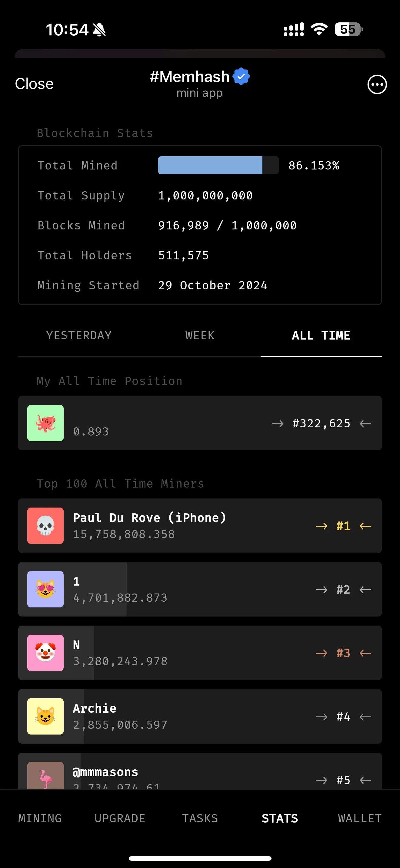This screenshot has height=868, width=400.
Task: Open the UPGRADE section in bottom navigation
Action: 120,818
